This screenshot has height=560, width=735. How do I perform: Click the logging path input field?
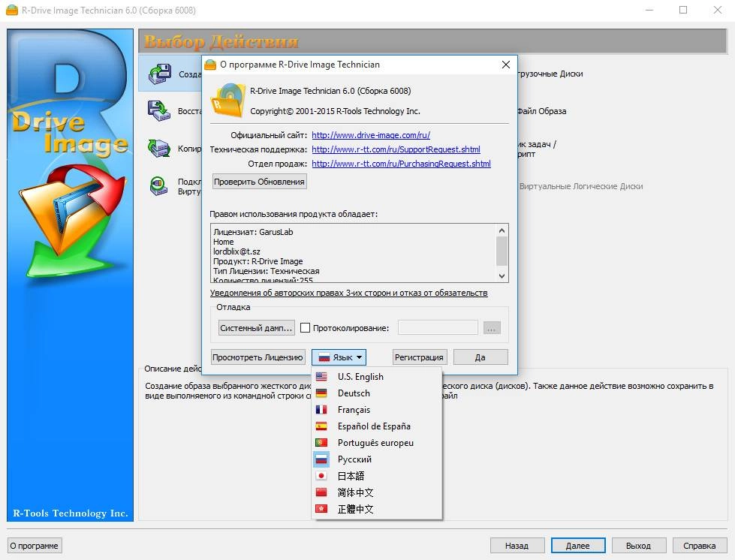tap(438, 327)
